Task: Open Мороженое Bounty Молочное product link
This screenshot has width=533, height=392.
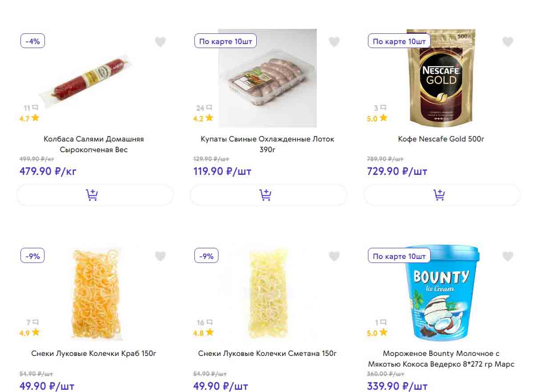Action: (441, 359)
